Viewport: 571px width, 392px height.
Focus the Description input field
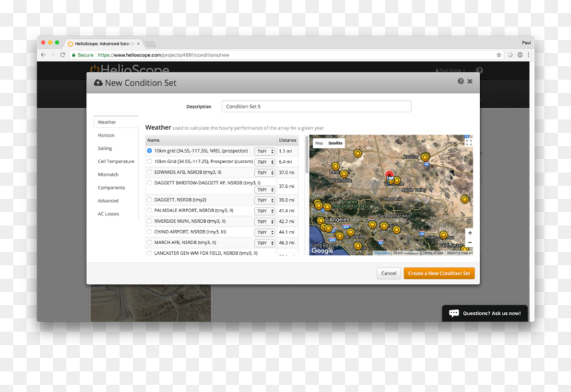click(x=317, y=107)
